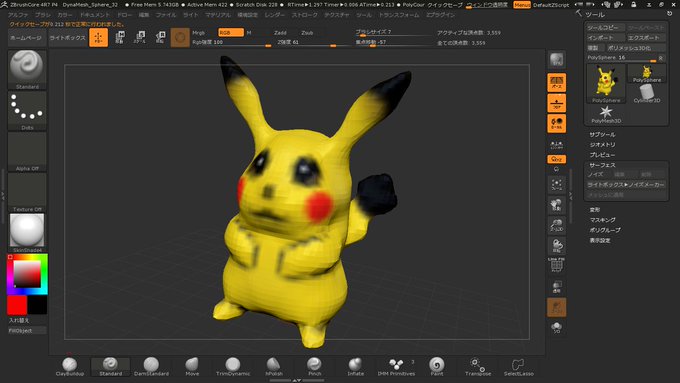Viewport: 680px width, 383px height.
Task: Toggle the Floor grid button
Action: tap(556, 103)
